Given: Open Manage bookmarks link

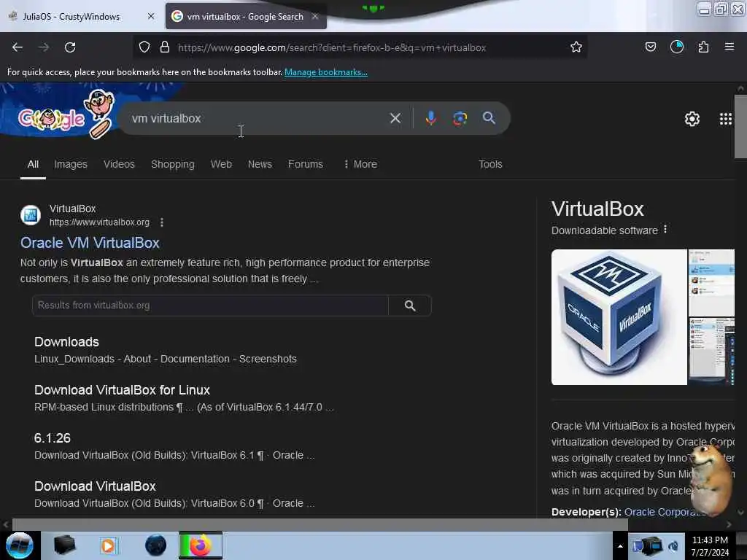Looking at the screenshot, I should pos(326,72).
